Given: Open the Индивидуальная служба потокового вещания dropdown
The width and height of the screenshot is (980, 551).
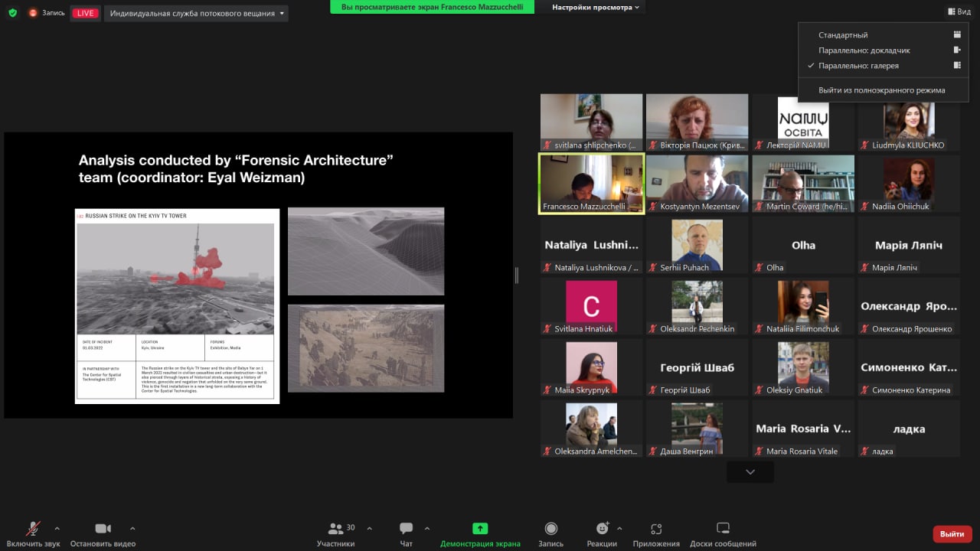Looking at the screenshot, I should [x=196, y=13].
